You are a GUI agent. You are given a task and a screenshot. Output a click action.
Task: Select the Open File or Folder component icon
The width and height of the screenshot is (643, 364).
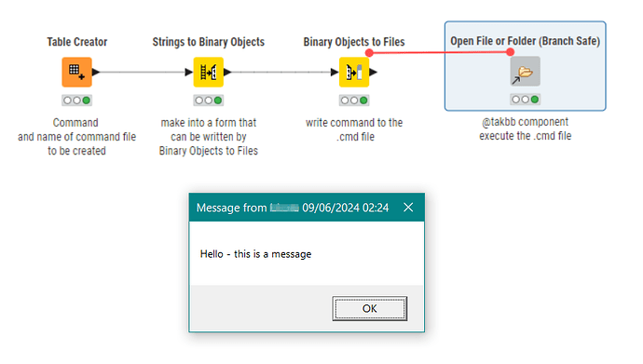pos(525,72)
